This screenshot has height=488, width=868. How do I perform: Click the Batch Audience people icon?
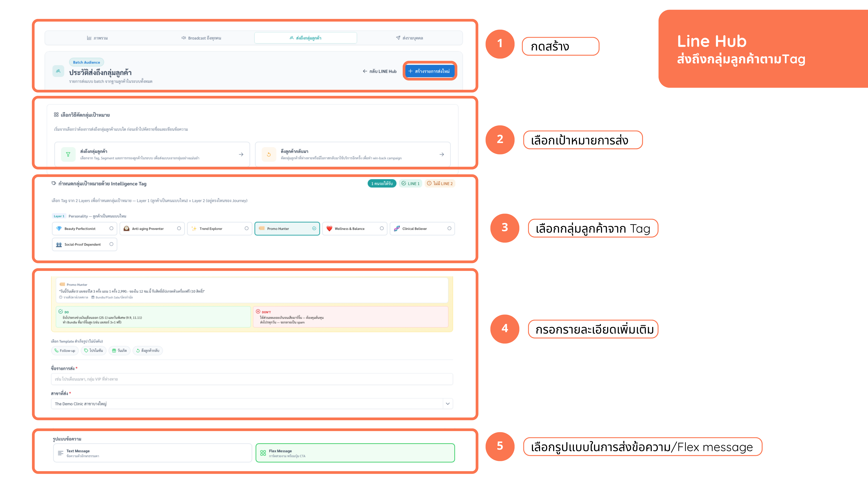[x=58, y=71]
